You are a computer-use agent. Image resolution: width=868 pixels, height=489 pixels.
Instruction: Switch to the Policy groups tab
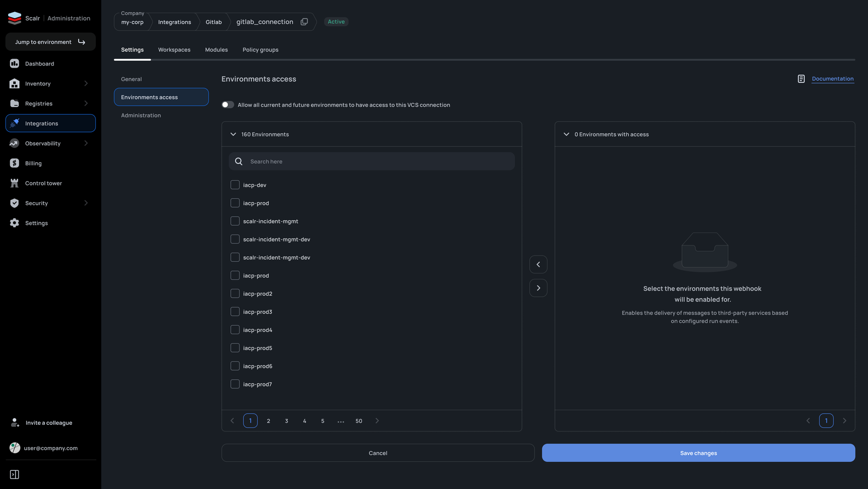pos(260,50)
